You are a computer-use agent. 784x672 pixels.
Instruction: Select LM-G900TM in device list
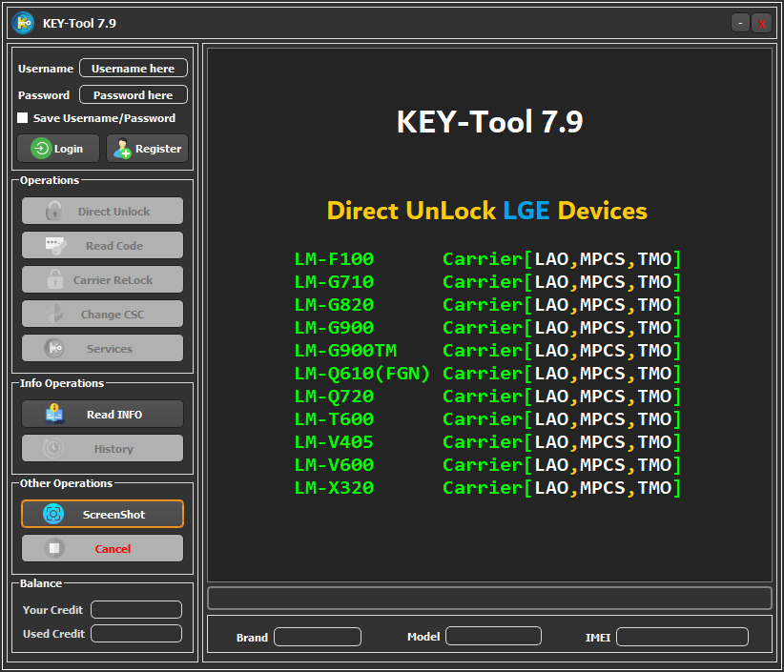[x=345, y=351]
